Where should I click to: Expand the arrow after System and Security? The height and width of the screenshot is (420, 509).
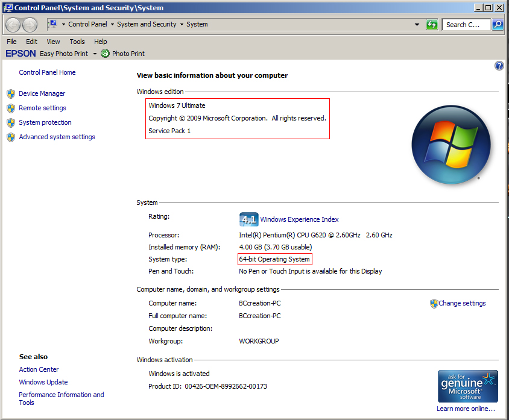(182, 24)
